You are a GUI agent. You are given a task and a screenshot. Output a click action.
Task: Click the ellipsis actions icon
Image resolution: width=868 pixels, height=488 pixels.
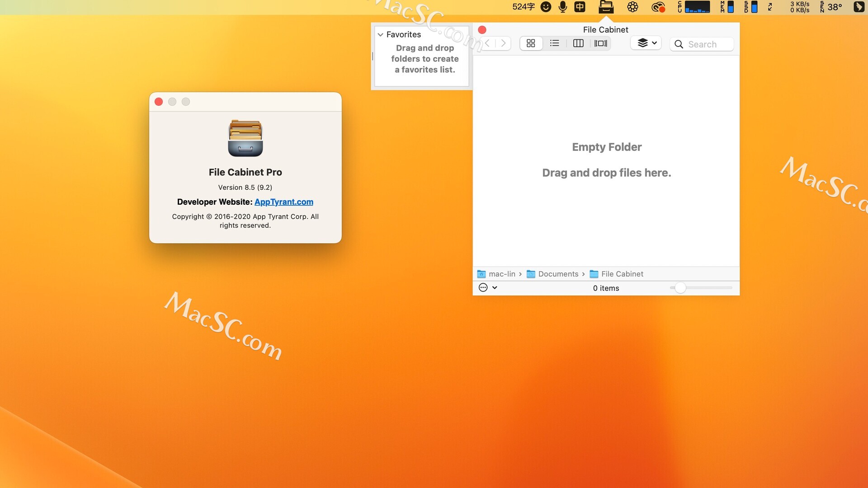pyautogui.click(x=483, y=288)
